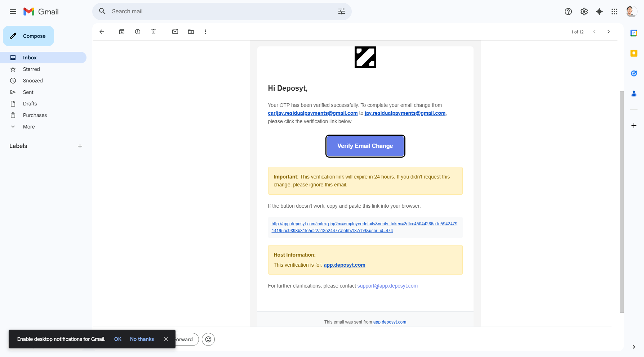644x357 pixels.
Task: Open Google Tasks side panel icon
Action: coord(634,73)
